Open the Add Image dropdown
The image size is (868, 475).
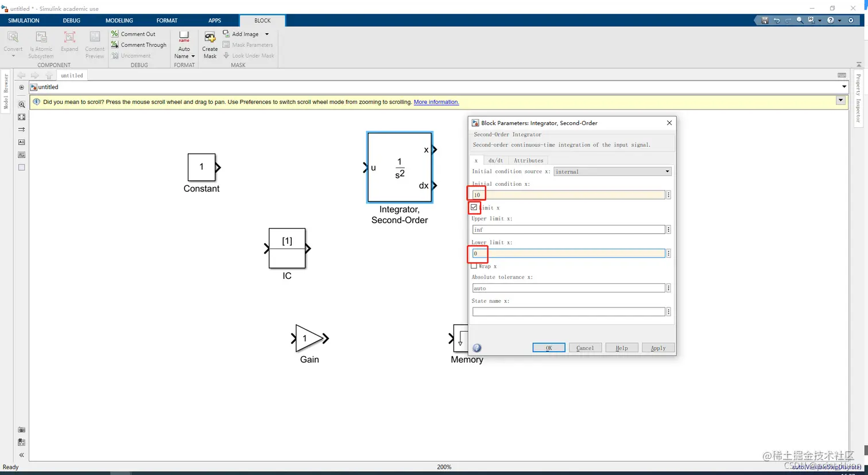pos(266,34)
